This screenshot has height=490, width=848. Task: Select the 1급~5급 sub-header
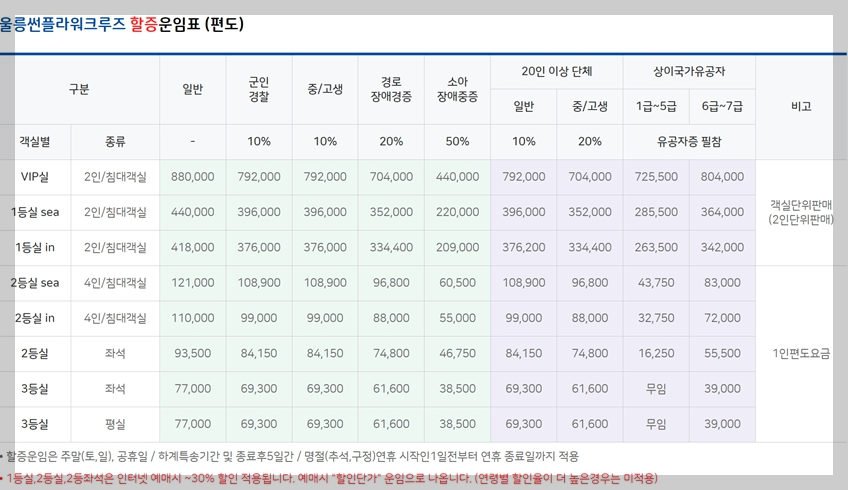pyautogui.click(x=656, y=107)
